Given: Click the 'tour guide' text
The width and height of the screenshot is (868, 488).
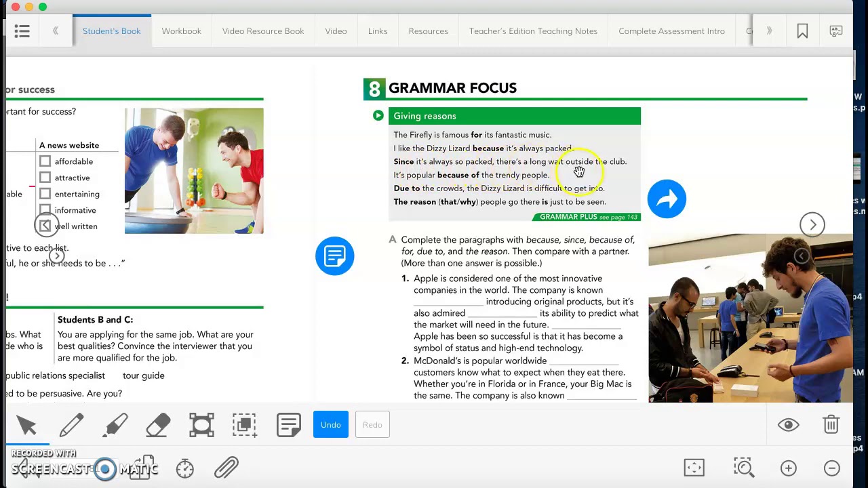Looking at the screenshot, I should click(144, 375).
